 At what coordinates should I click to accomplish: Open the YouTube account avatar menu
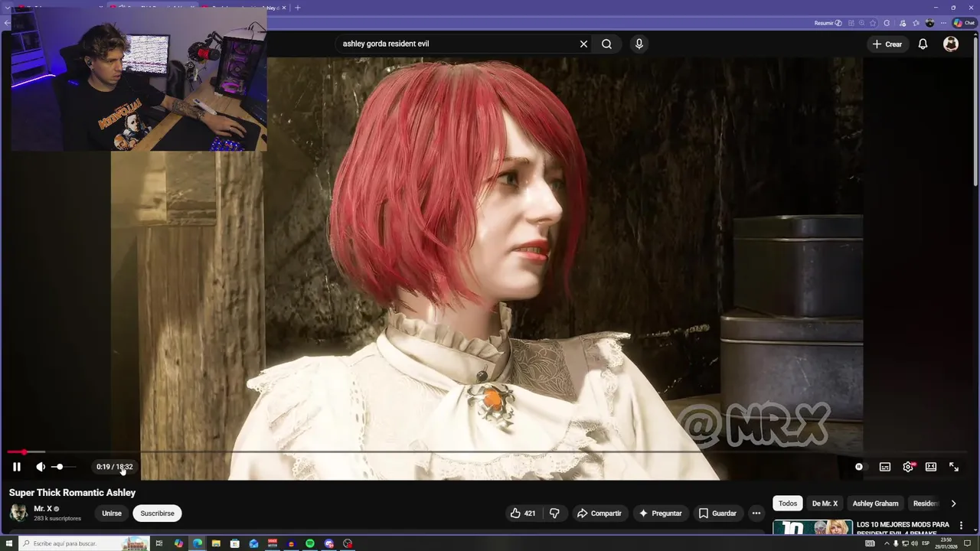tap(951, 44)
